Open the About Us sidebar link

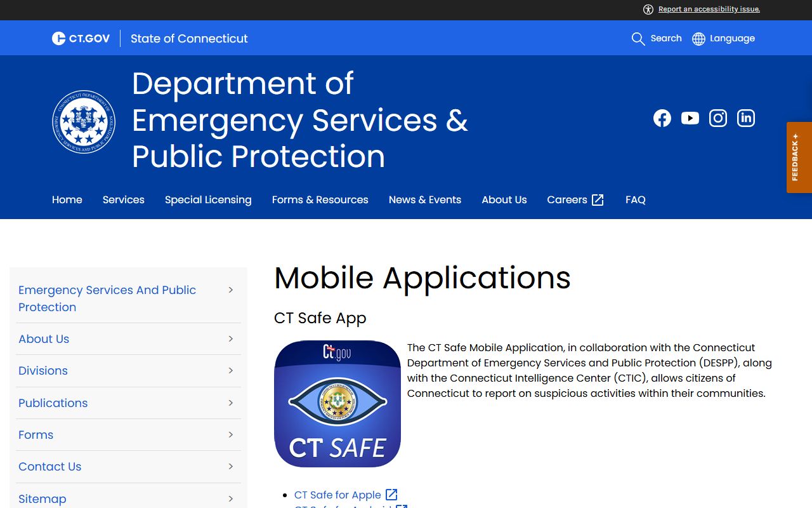[x=44, y=339]
